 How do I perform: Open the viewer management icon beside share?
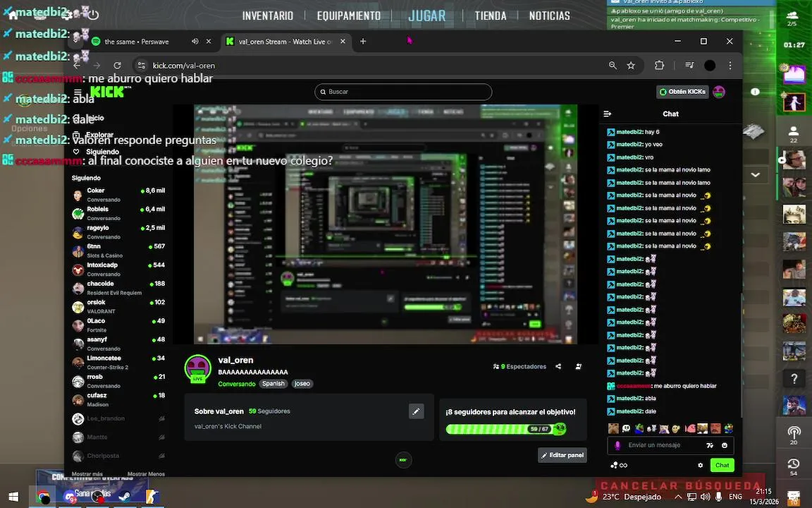(579, 366)
